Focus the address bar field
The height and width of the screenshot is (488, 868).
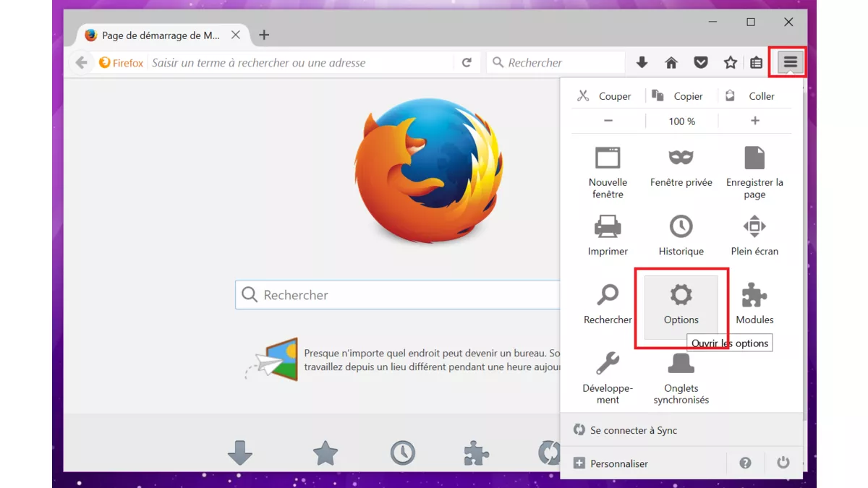pyautogui.click(x=300, y=63)
